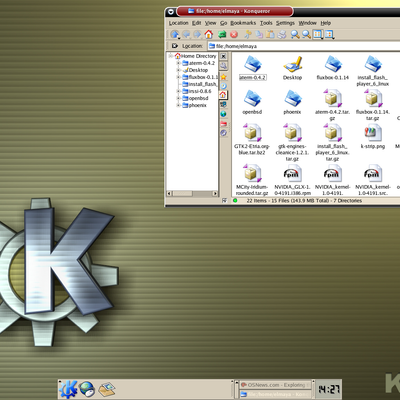Print the current view with printer icon
Viewport: 400px width, 400px height.
282,34
